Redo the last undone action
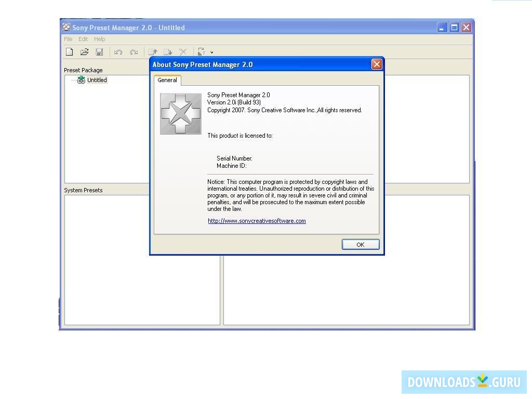532x399 pixels. coord(134,51)
